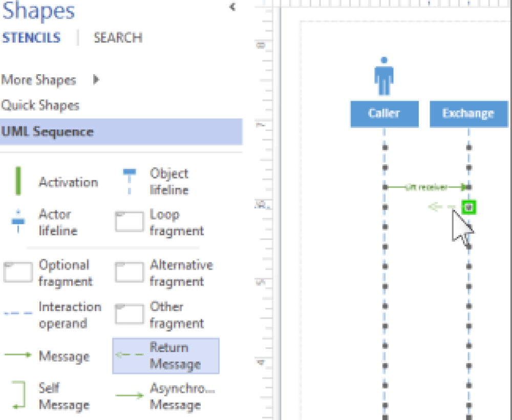The width and height of the screenshot is (512, 420).
Task: Select the UML Sequence stencil
Action: [x=47, y=131]
